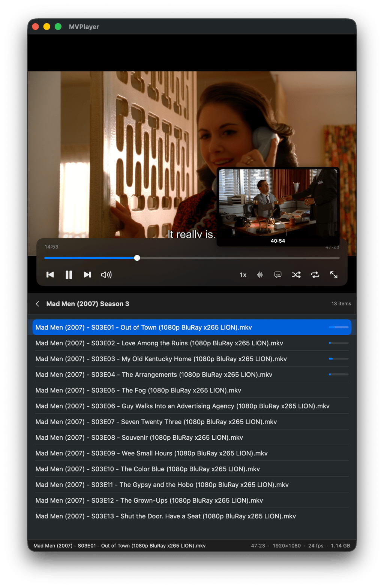Click the 47:23 duration in status bar
This screenshot has height=588, width=384.
coord(258,546)
